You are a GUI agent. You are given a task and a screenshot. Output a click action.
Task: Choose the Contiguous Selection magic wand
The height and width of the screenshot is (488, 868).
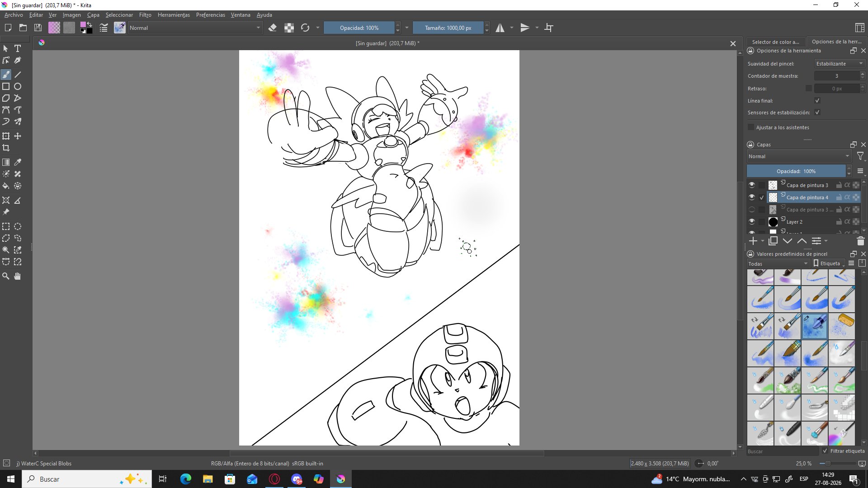click(x=6, y=250)
